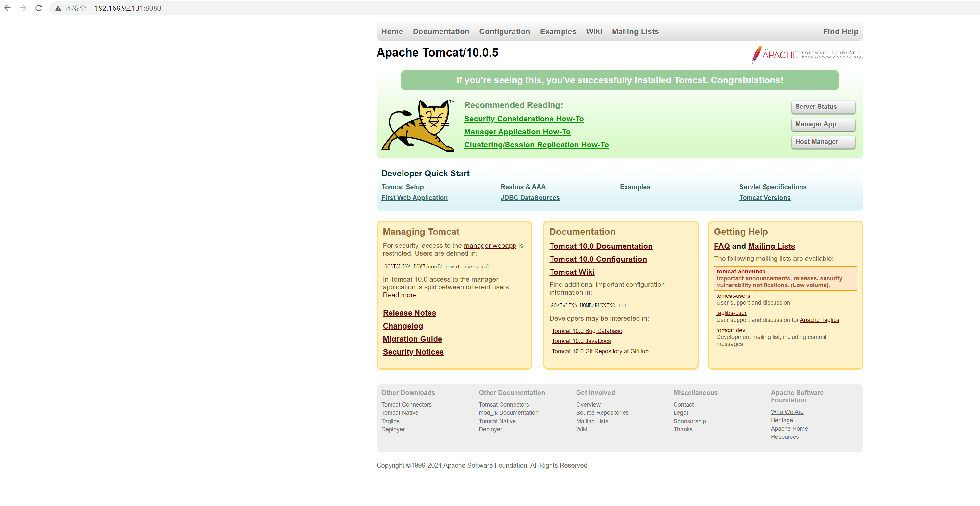
Task: Open Tomcat 10.0 JavaDocs link
Action: 581,341
